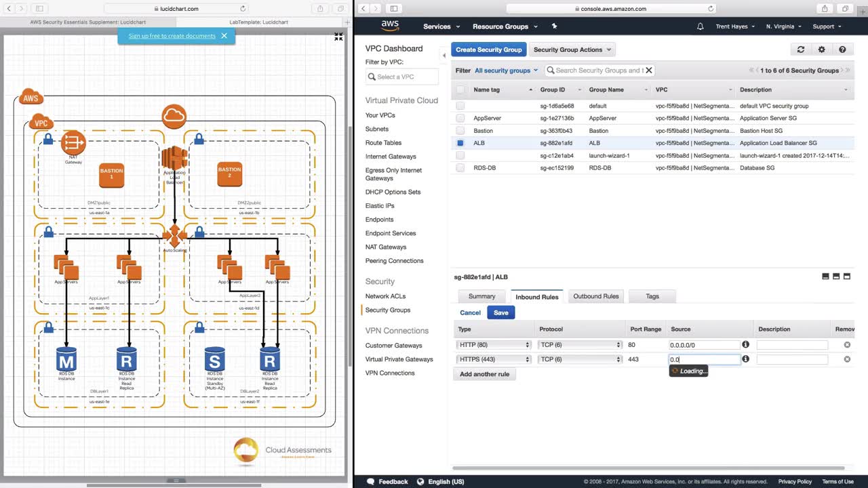This screenshot has height=488, width=868.
Task: Tick the RDS-DB security group checkbox
Action: tap(460, 168)
